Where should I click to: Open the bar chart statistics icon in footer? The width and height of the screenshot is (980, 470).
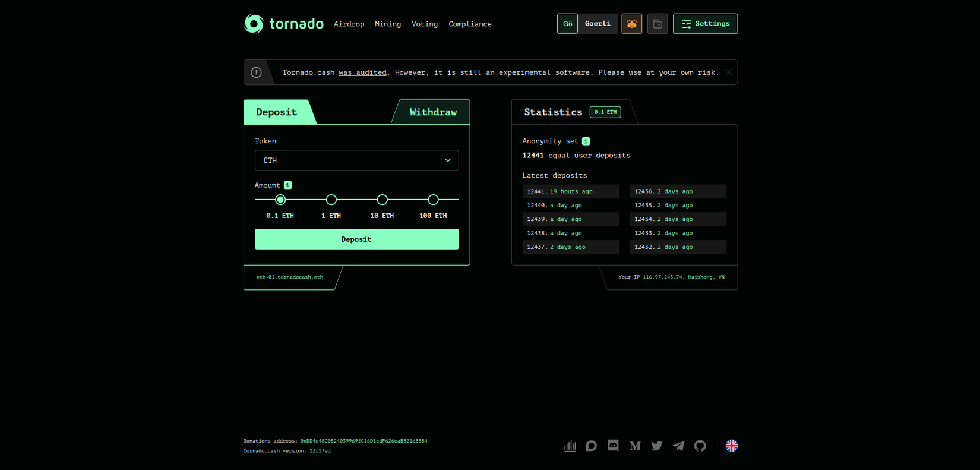(570, 446)
